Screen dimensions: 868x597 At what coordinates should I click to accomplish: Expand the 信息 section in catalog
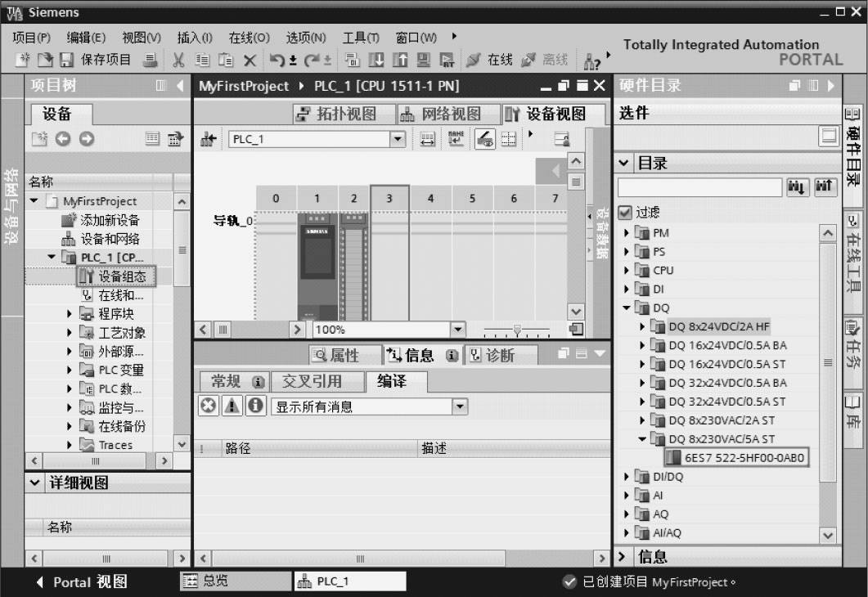pyautogui.click(x=622, y=556)
